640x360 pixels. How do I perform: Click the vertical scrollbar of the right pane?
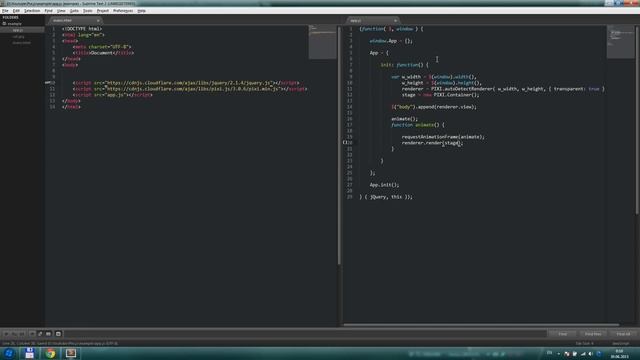coord(637,120)
